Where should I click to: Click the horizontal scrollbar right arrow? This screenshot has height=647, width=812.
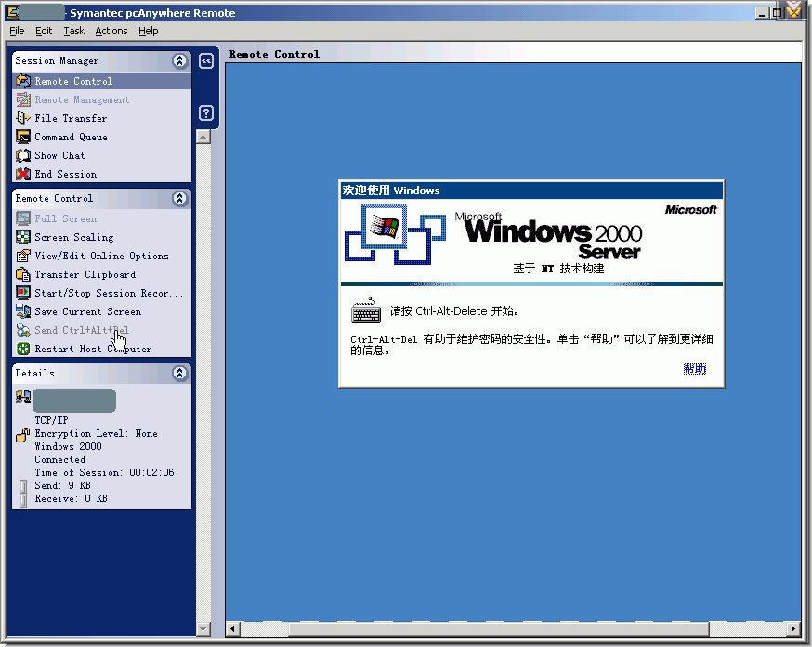(793, 628)
